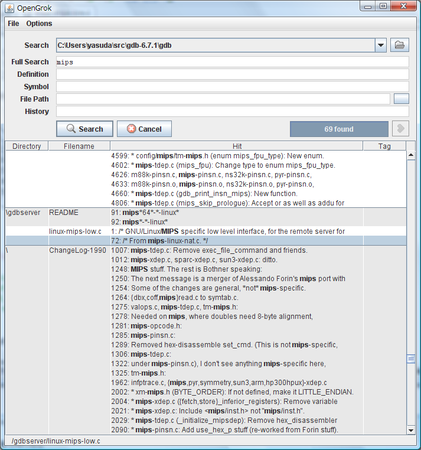Select hit line 4633 m88k-pinsn.o
The width and height of the screenshot is (421, 450).
(x=213, y=184)
